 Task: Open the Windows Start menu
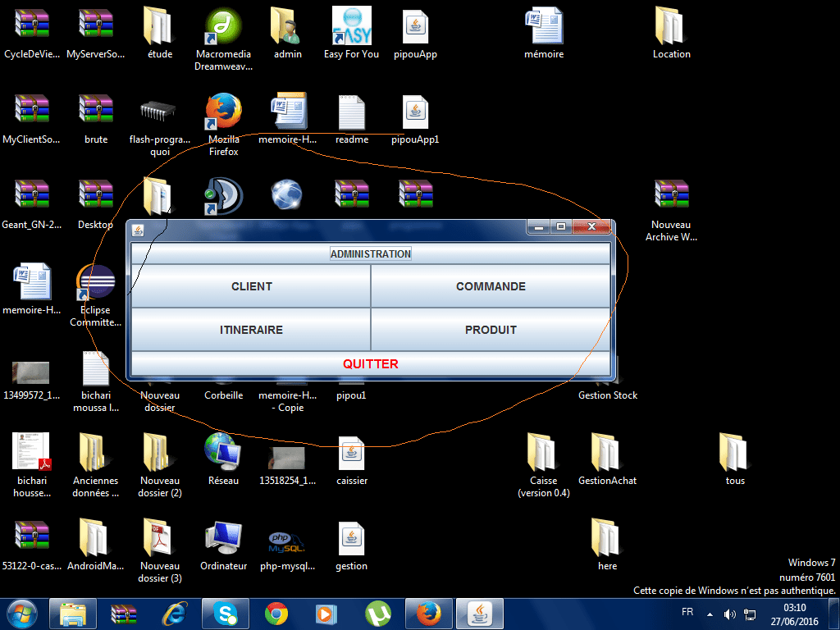[x=22, y=614]
